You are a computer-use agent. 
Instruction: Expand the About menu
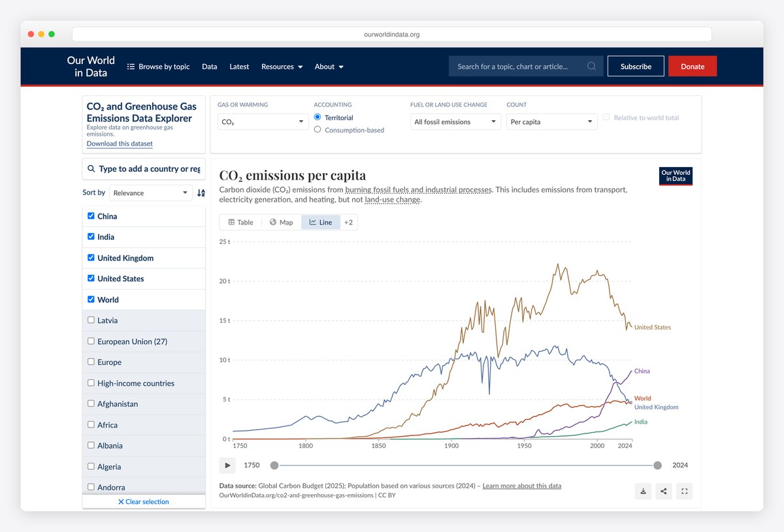tap(329, 67)
